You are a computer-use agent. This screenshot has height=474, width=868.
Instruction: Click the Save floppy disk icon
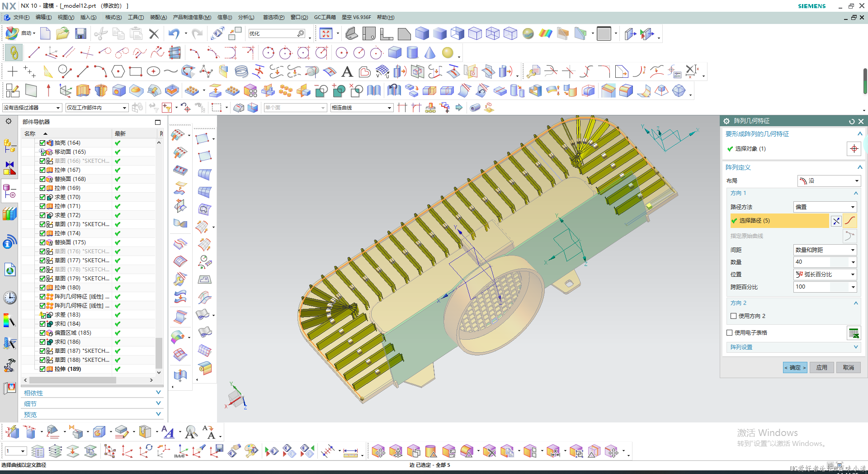pos(81,33)
